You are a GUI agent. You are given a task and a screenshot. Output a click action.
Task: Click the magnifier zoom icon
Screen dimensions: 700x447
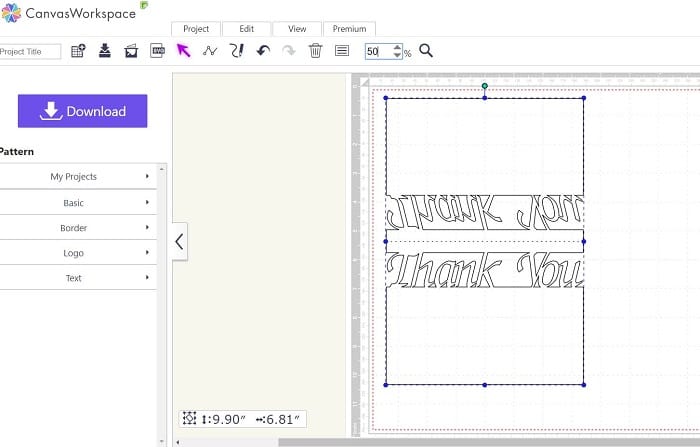tap(426, 50)
